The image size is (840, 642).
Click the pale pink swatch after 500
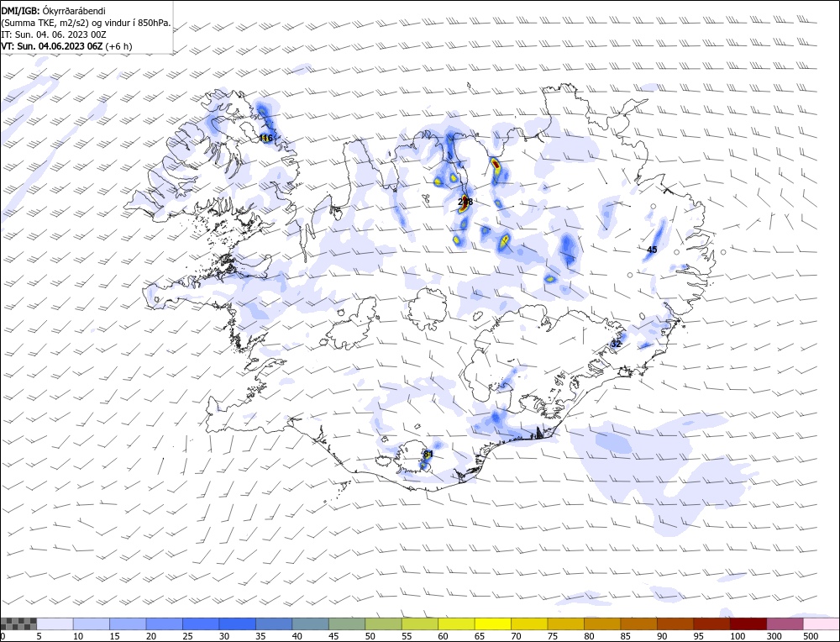pyautogui.click(x=822, y=624)
